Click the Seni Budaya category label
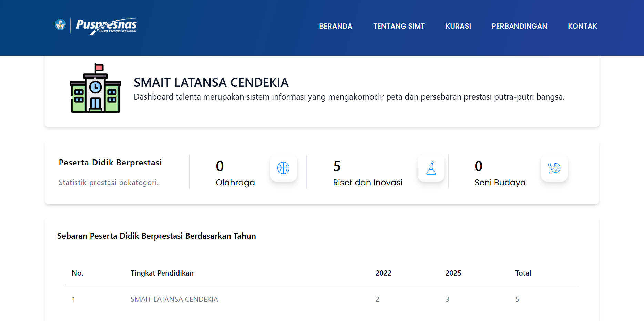644x321 pixels. [500, 183]
